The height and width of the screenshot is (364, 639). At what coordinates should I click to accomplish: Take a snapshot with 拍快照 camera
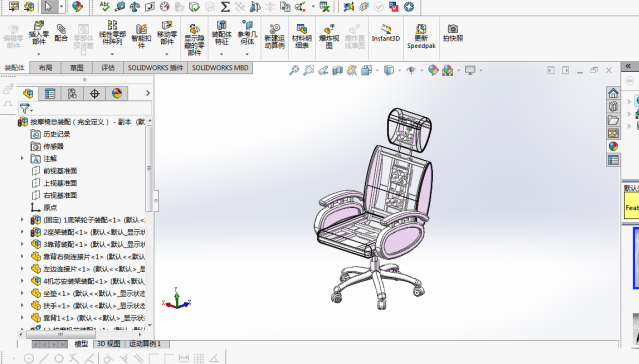pyautogui.click(x=453, y=33)
